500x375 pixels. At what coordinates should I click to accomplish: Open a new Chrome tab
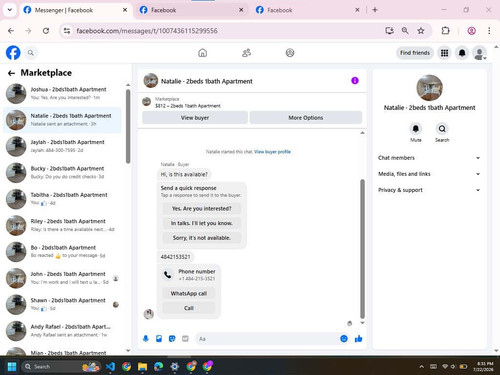[375, 10]
